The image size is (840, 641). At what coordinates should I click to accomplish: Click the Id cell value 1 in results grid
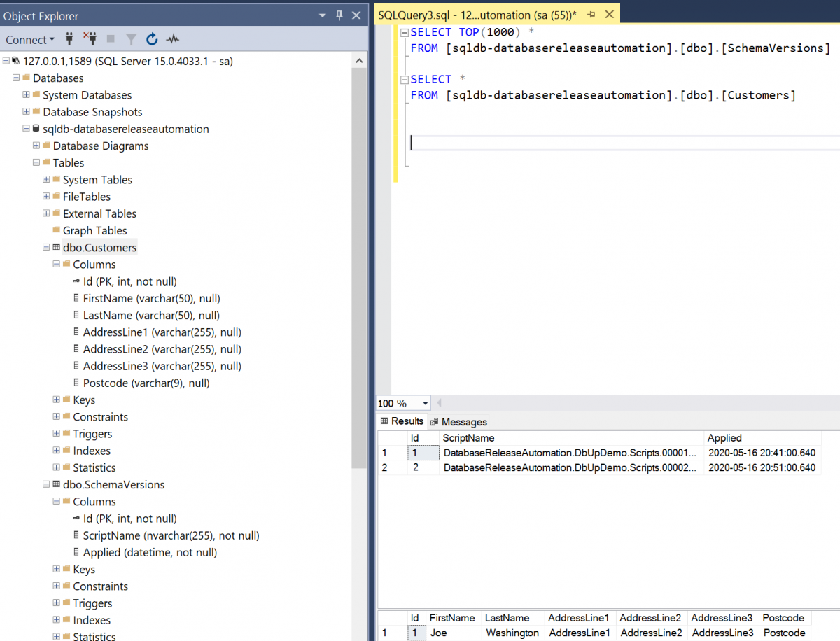pos(421,453)
